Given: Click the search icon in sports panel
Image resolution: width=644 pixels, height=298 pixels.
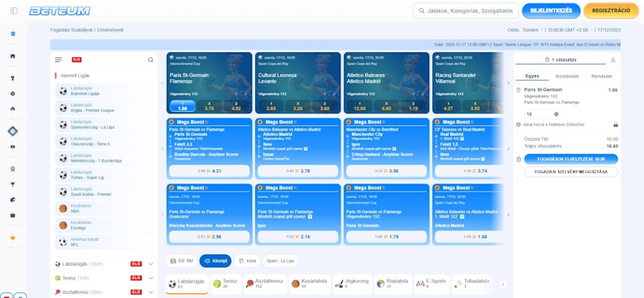Looking at the screenshot, I should (151, 60).
